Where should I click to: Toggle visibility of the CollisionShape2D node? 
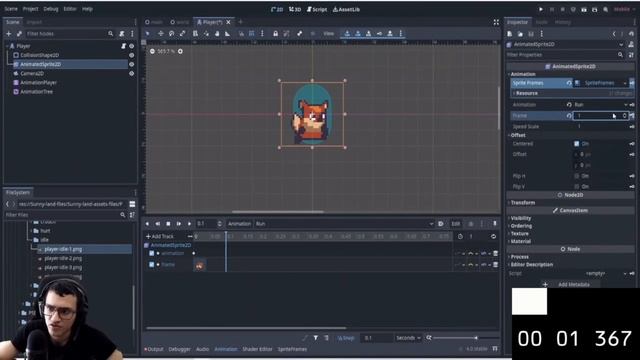pyautogui.click(x=131, y=55)
